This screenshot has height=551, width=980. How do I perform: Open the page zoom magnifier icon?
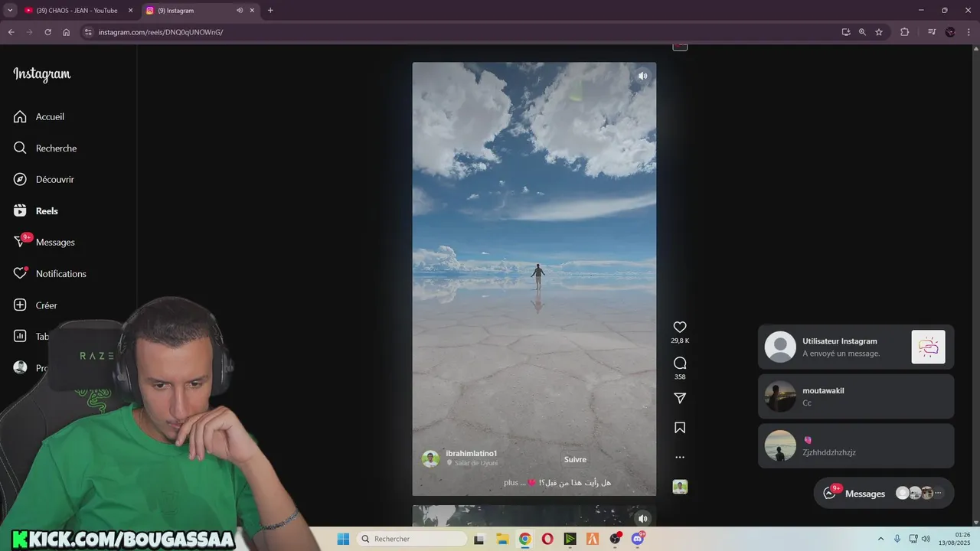click(x=862, y=32)
